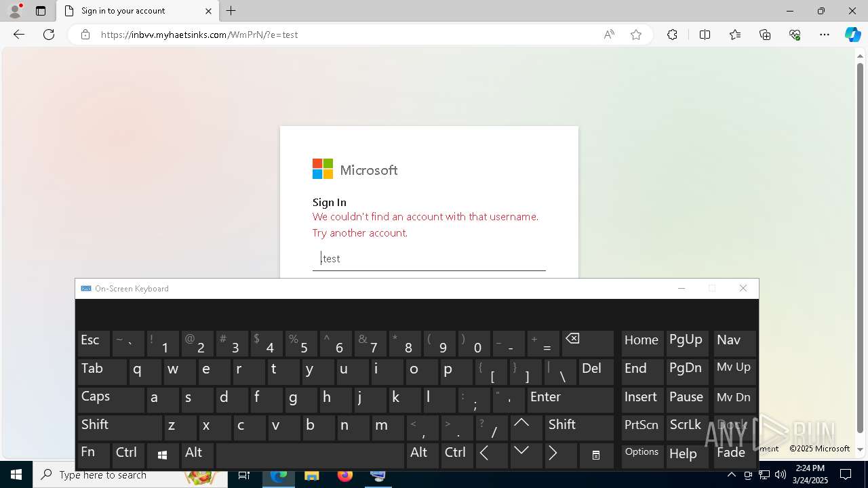The height and width of the screenshot is (488, 868).
Task: Toggle the left Shift key
Action: click(x=119, y=428)
